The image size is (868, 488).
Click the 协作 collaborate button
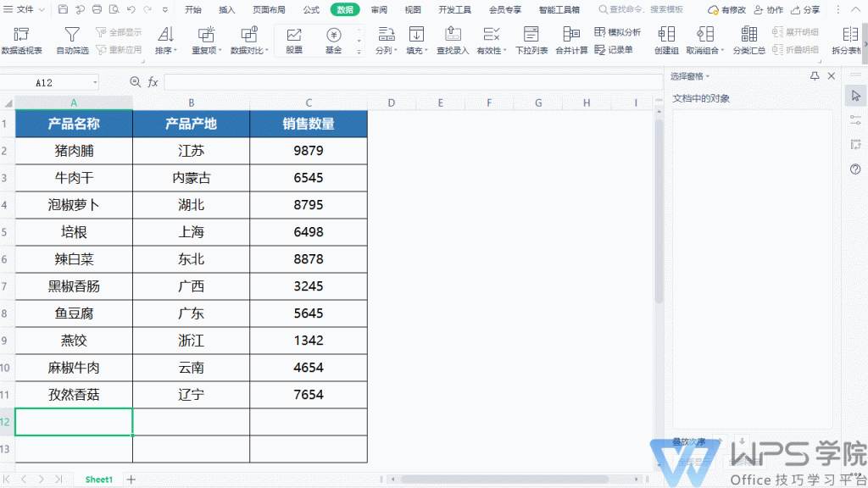768,9
